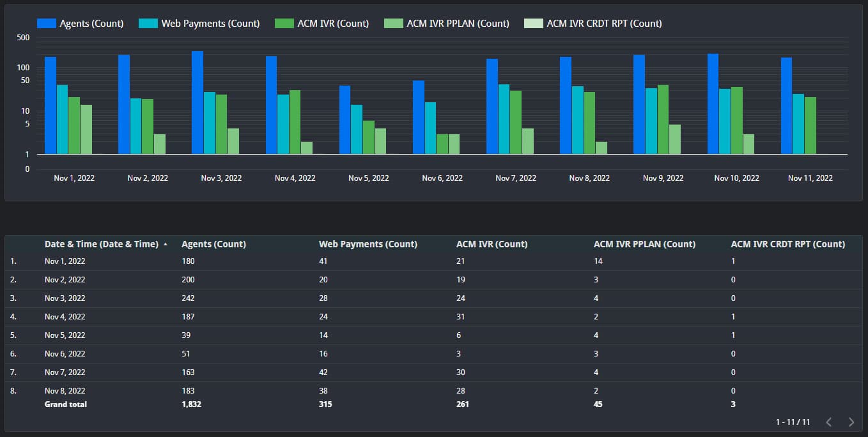Screen dimensions: 868x437
Task: Click the Nov 5, 2022 Agents bar
Action: pos(345,119)
